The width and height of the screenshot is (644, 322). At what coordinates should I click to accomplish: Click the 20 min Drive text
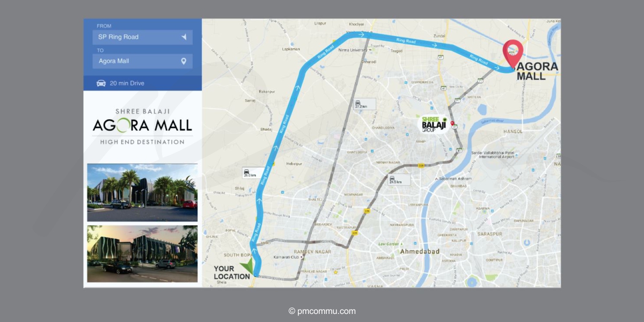click(x=127, y=83)
